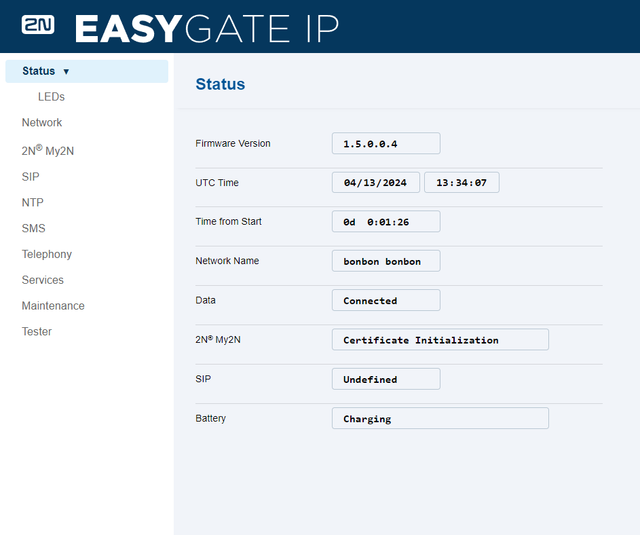Click the Certificate Initialization field
Screen dimensions: 640x535
click(x=440, y=340)
